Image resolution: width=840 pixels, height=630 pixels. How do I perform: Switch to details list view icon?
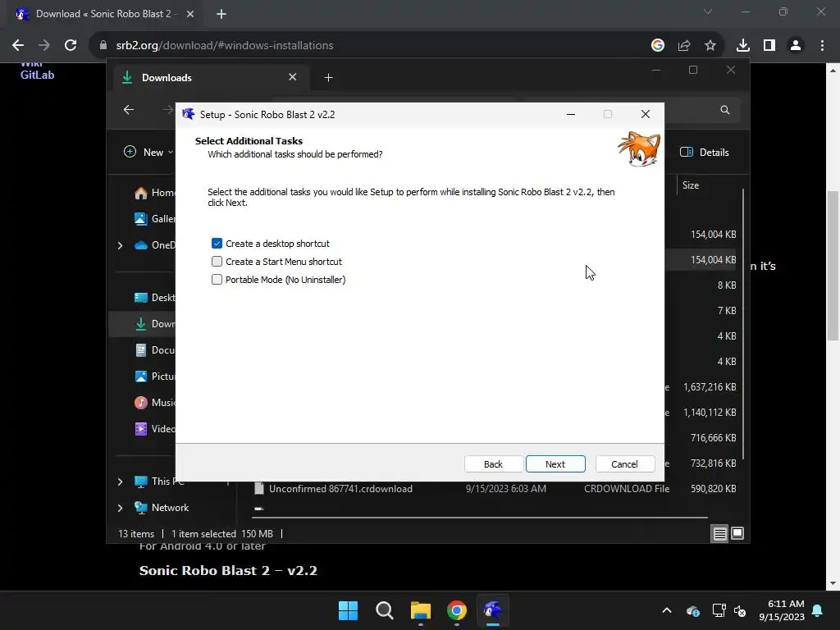coord(720,533)
